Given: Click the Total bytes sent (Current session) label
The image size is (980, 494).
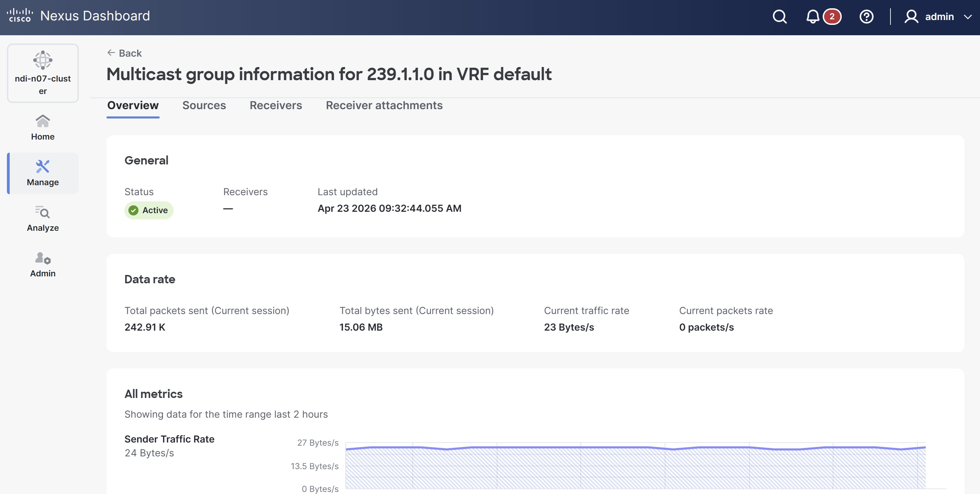Looking at the screenshot, I should [416, 311].
